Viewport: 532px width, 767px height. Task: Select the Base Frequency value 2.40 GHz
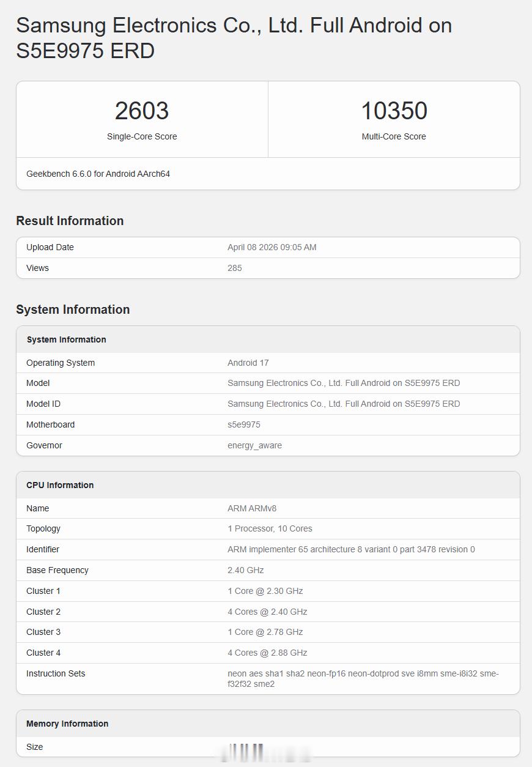pos(243,570)
